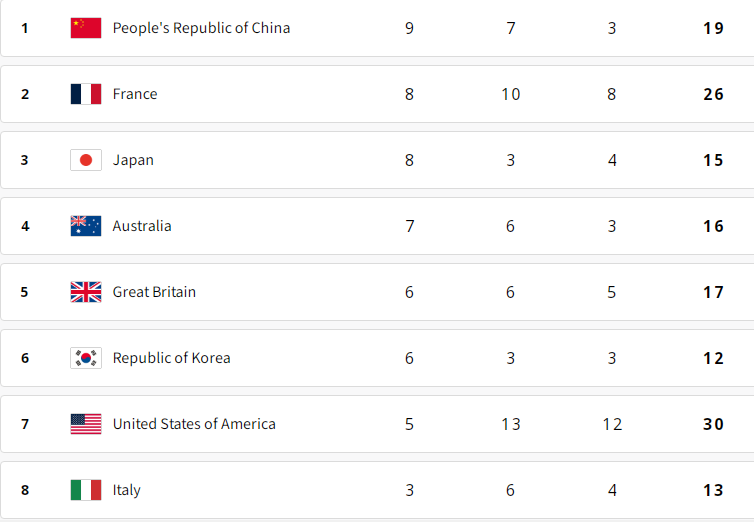Screen dimensions: 754x522
Task: Click the Italy flag icon
Action: click(86, 490)
